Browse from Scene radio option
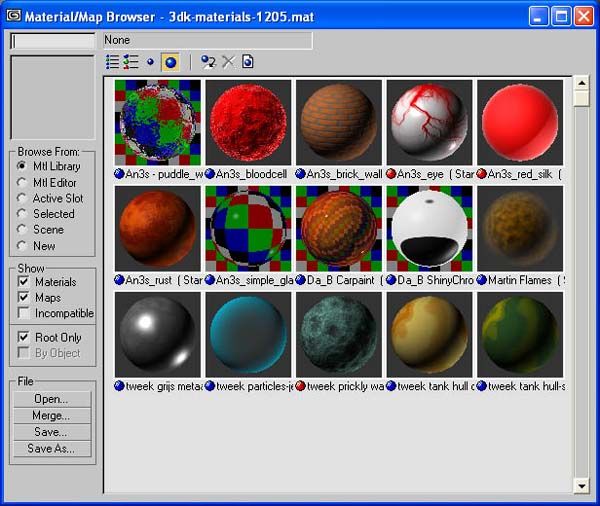The image size is (600, 506). 22,229
